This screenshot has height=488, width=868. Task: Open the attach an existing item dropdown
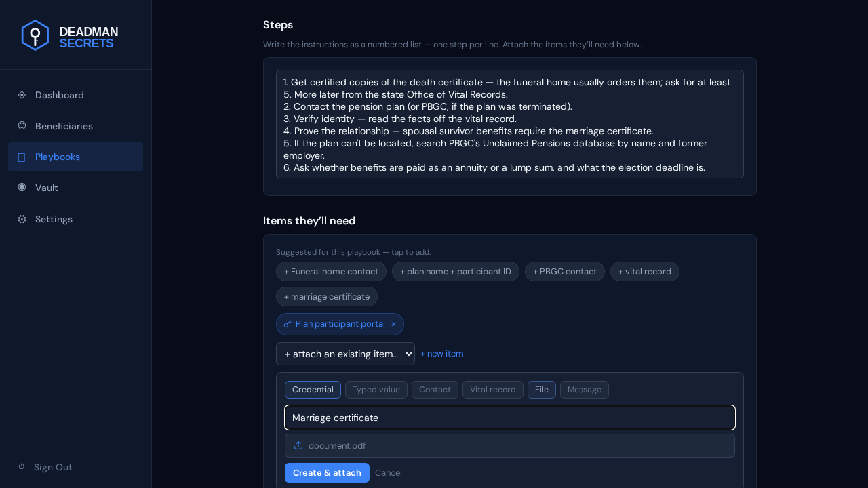click(x=345, y=354)
